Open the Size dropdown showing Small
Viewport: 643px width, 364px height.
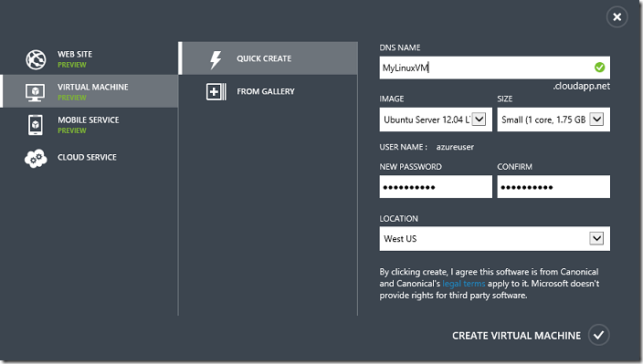[x=553, y=120]
